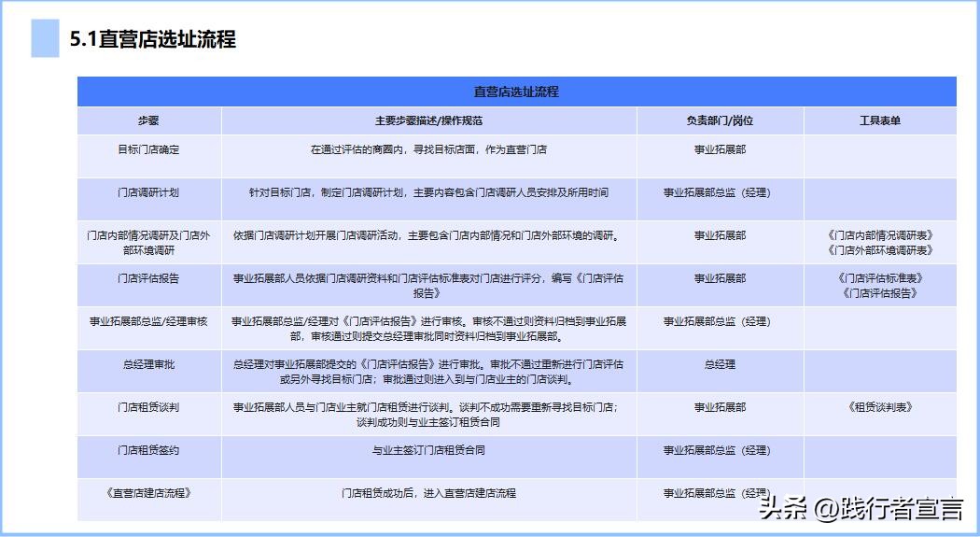Select the form "《门店内部情况调研表》"
Viewport: 980px width, 537px height.
coord(880,235)
